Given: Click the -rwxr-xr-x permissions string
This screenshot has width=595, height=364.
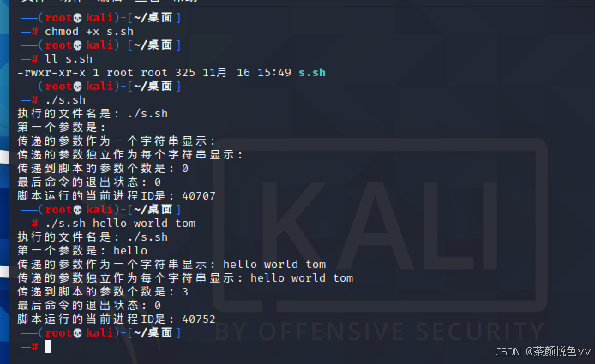Looking at the screenshot, I should click(51, 73).
